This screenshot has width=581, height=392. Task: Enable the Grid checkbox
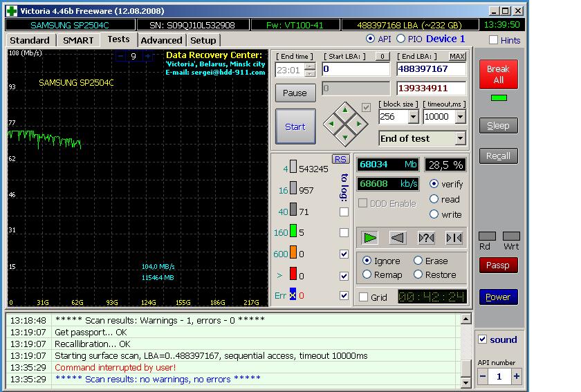tap(364, 297)
